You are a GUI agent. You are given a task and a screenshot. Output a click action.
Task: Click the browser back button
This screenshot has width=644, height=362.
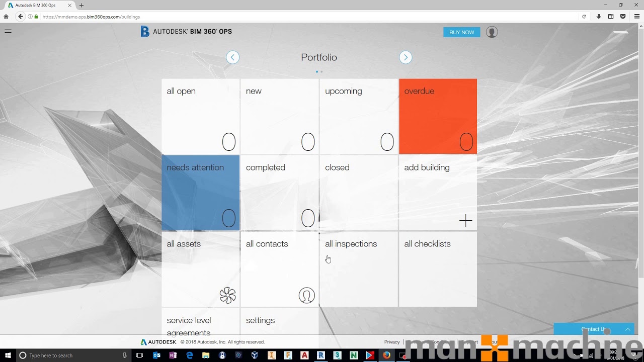(x=21, y=17)
